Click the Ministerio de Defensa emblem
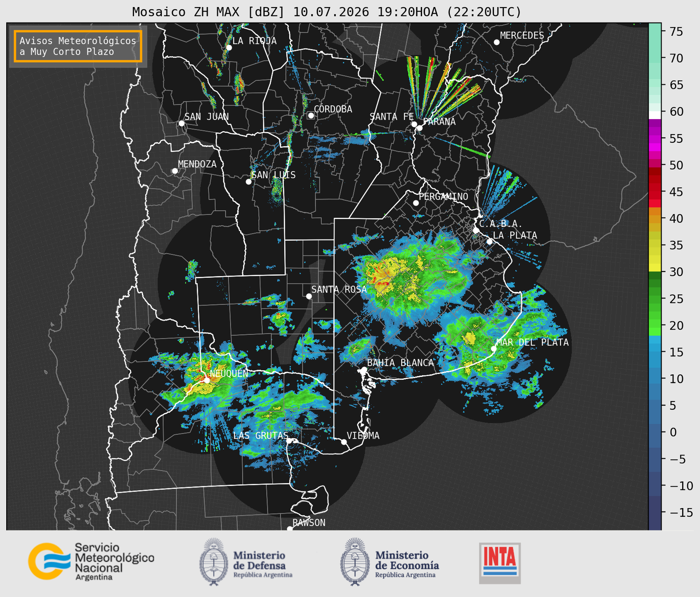700x597 pixels. pos(213,562)
